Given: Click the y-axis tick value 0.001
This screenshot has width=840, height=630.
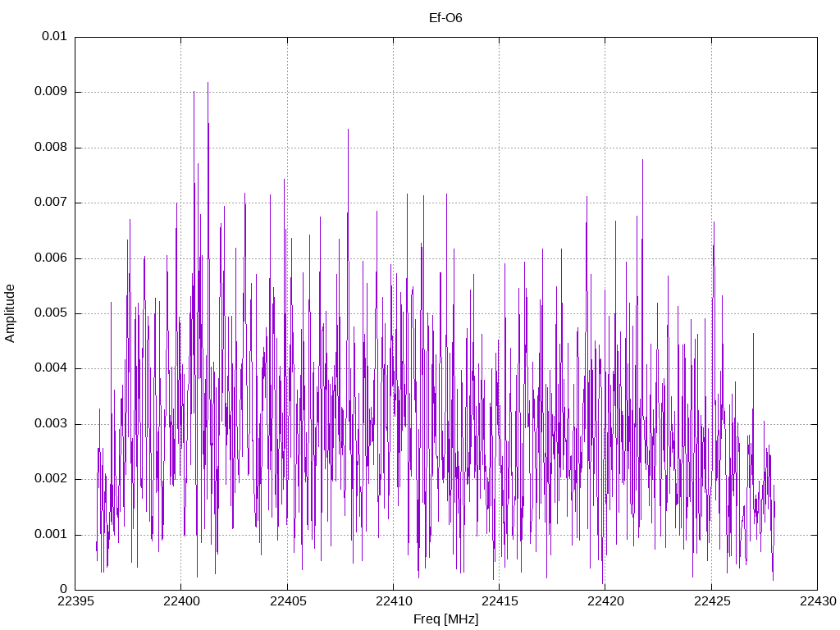Looking at the screenshot, I should pyautogui.click(x=51, y=535).
